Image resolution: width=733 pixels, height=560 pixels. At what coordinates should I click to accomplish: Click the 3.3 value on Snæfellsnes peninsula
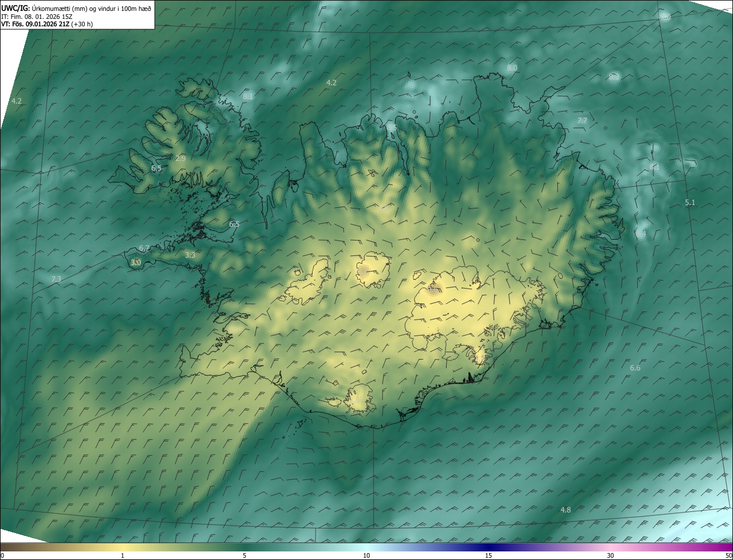[x=191, y=255]
